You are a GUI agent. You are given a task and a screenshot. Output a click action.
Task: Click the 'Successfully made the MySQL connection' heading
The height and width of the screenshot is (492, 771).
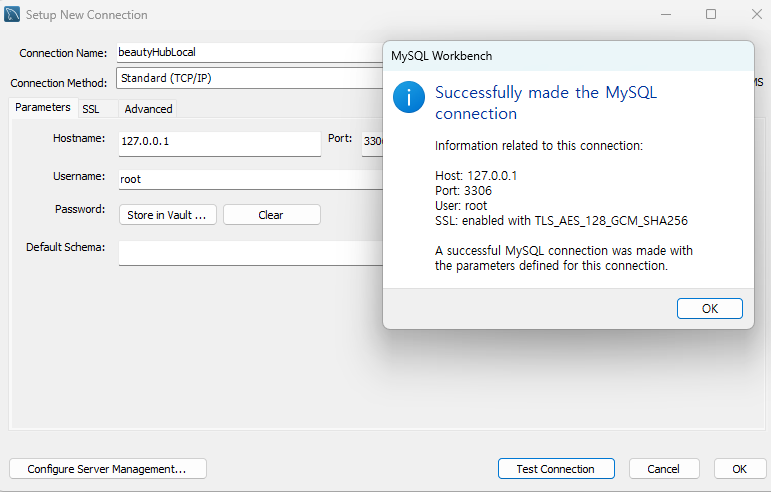tap(546, 103)
